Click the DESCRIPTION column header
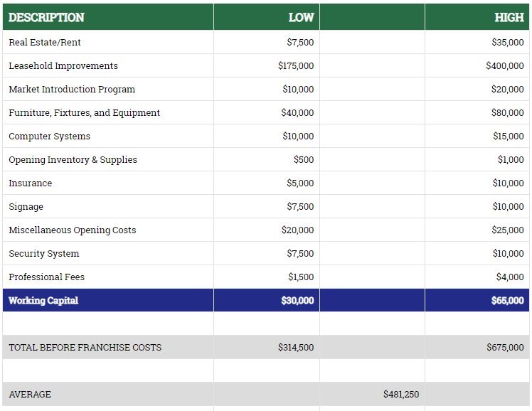This screenshot has height=411, width=532. [46, 17]
